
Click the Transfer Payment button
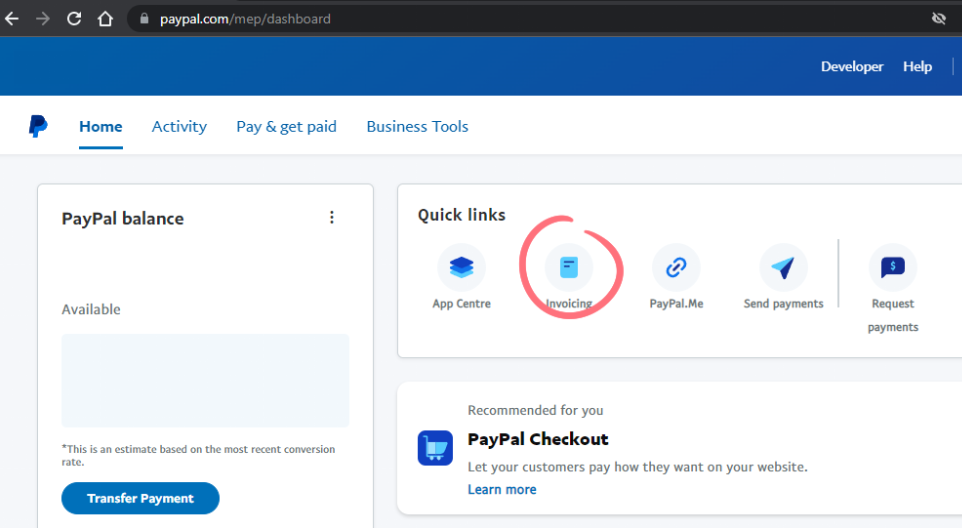click(x=140, y=498)
